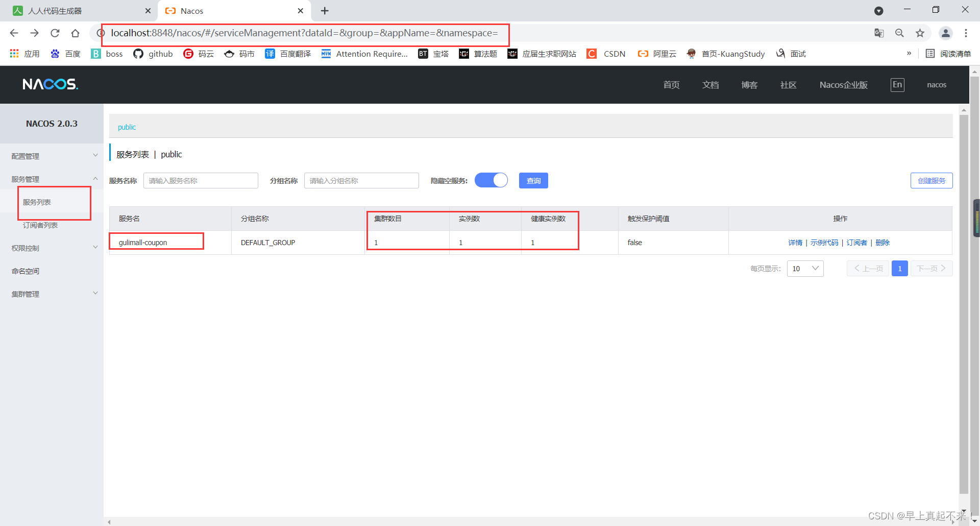Click the 下一页 pagination button
The height and width of the screenshot is (526, 980).
point(932,269)
